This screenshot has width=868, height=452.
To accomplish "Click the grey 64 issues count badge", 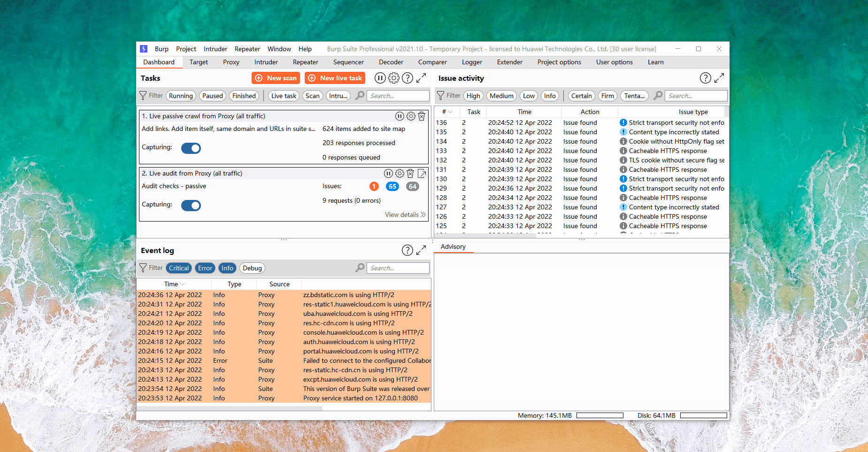I will coord(413,186).
